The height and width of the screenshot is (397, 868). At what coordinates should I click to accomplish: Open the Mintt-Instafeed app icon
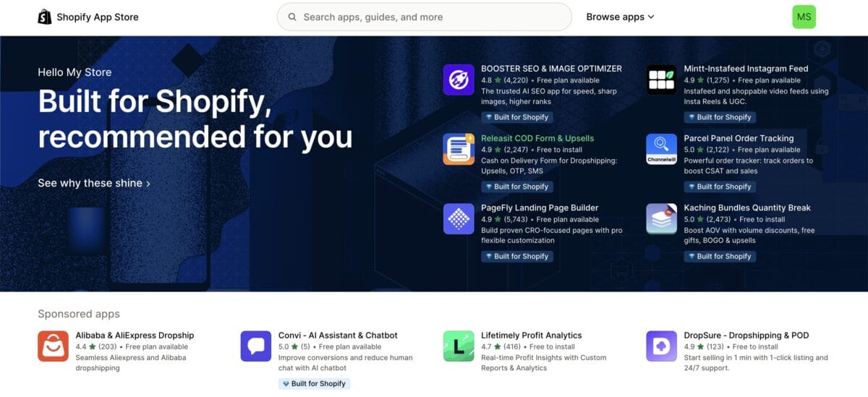[661, 80]
